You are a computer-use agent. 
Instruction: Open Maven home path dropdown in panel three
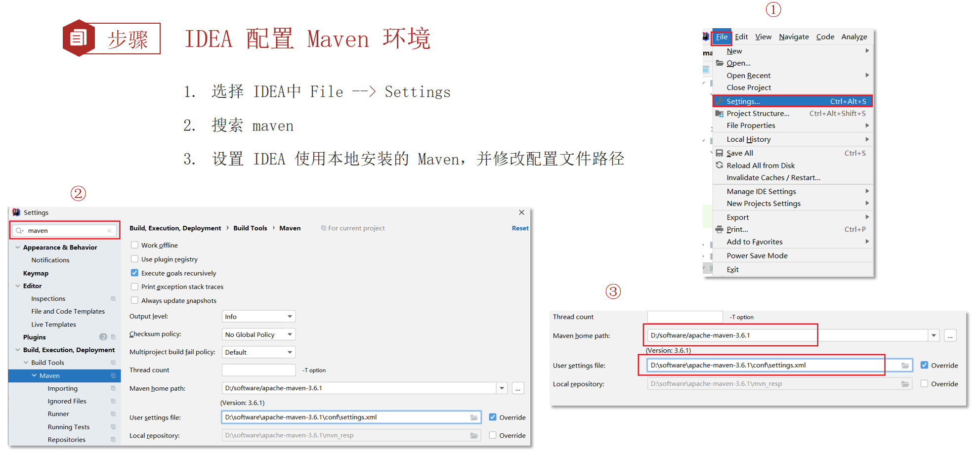934,335
